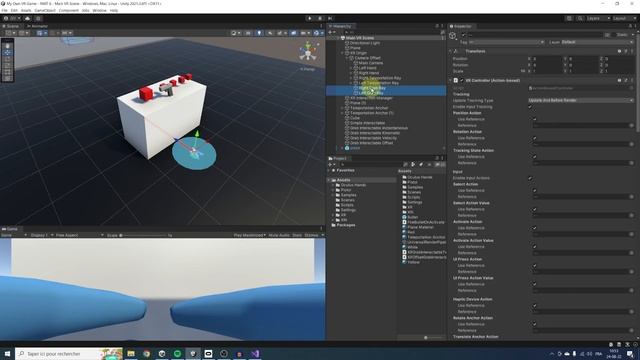This screenshot has height=360, width=640.
Task: Collapse the Camera Offset tree item
Action: tap(347, 58)
